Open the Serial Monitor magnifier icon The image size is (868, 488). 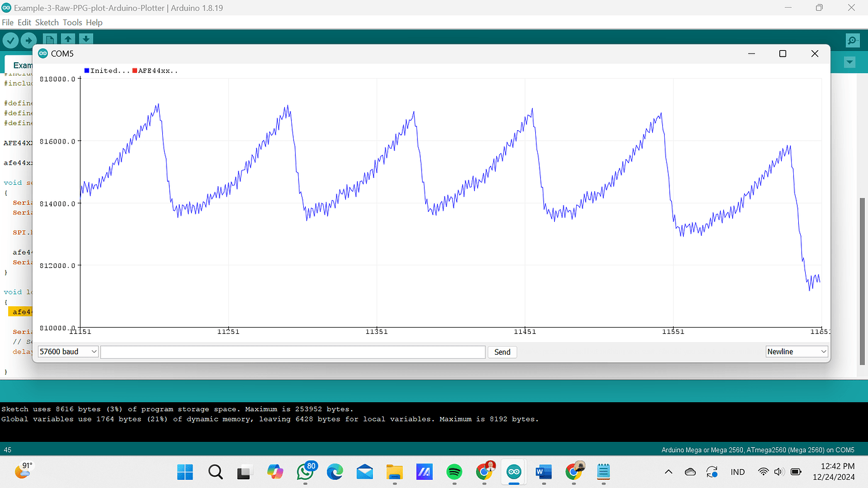point(852,40)
